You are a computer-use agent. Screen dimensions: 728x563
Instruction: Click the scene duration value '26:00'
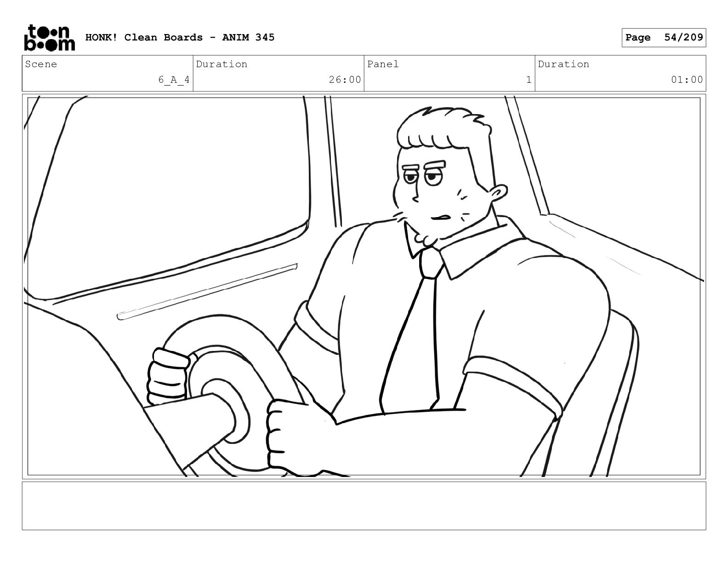pyautogui.click(x=345, y=80)
